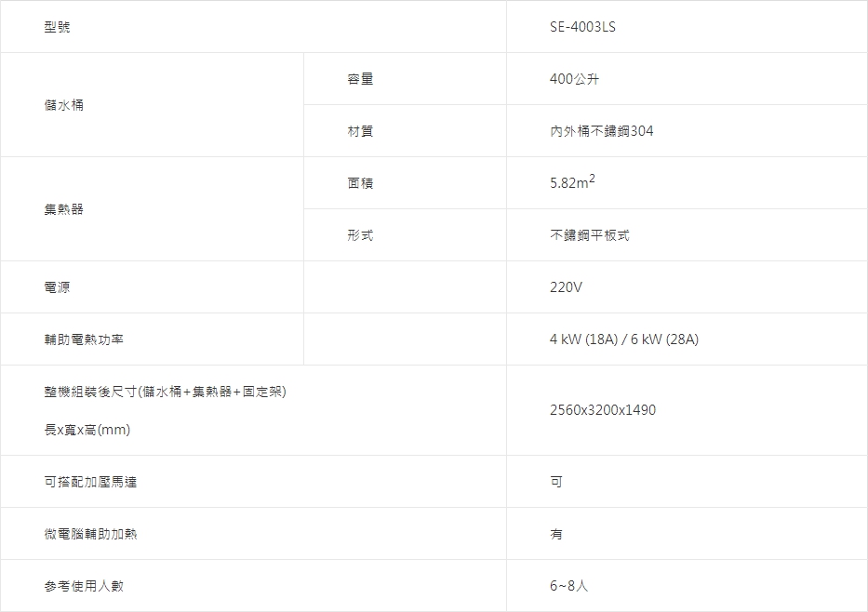Image resolution: width=868 pixels, height=612 pixels.
Task: Click the 不鏽鋼平板式 value
Action: (590, 235)
